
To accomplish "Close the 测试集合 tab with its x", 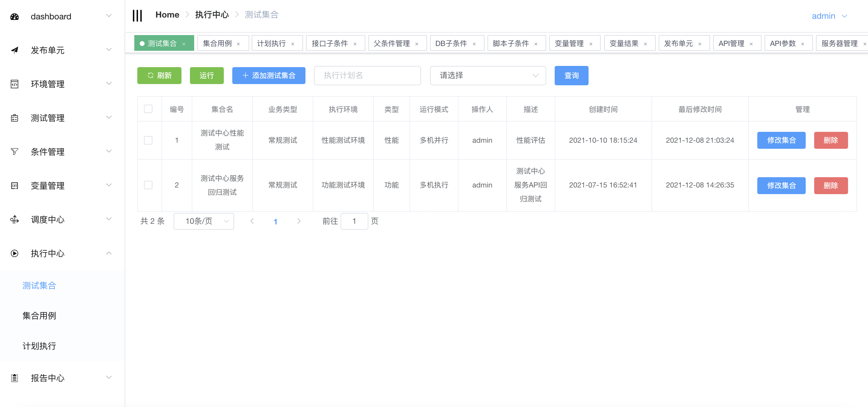I will click(184, 44).
